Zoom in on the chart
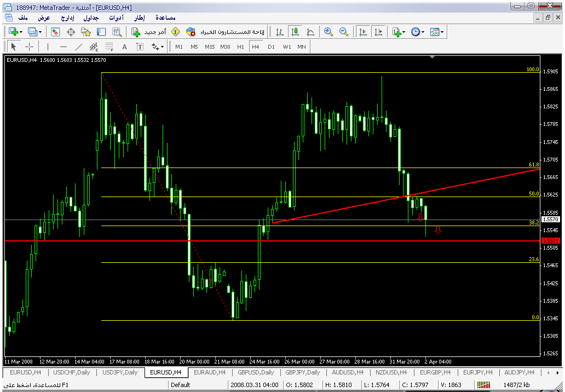Image resolution: width=565 pixels, height=392 pixels. click(328, 32)
